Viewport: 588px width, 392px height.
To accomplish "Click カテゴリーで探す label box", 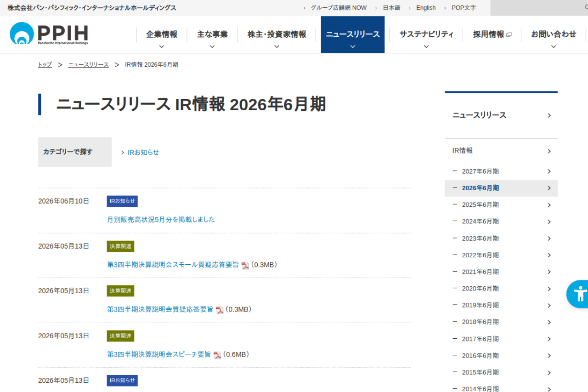I will pyautogui.click(x=75, y=152).
